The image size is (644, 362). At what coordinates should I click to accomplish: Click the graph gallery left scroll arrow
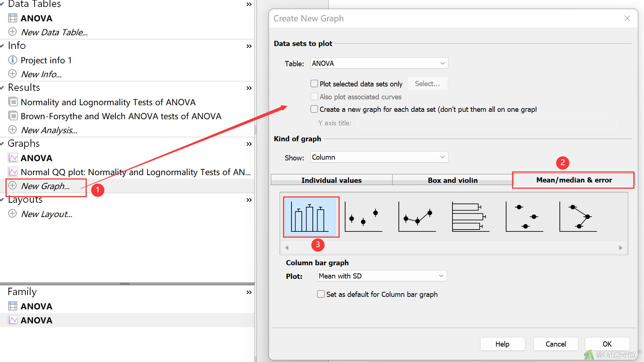click(287, 248)
